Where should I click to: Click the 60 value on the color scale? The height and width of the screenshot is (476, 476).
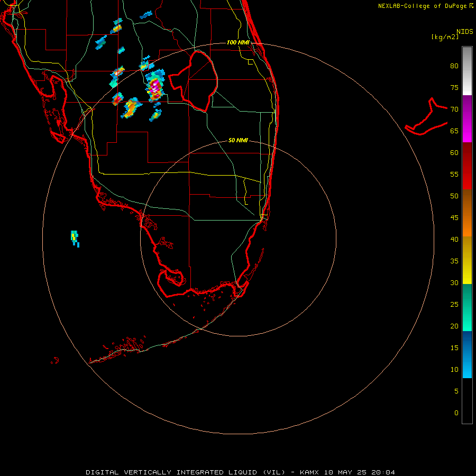454,153
